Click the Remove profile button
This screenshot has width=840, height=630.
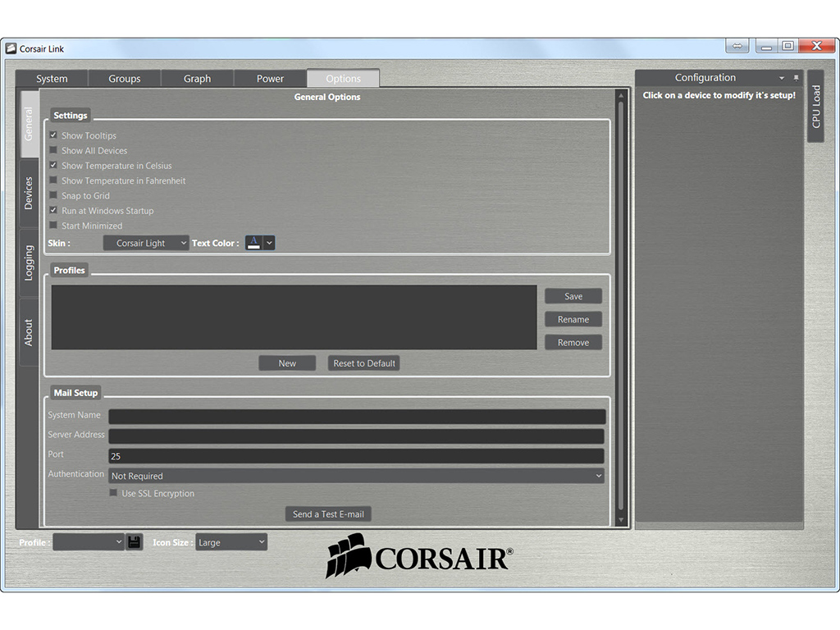pyautogui.click(x=573, y=342)
